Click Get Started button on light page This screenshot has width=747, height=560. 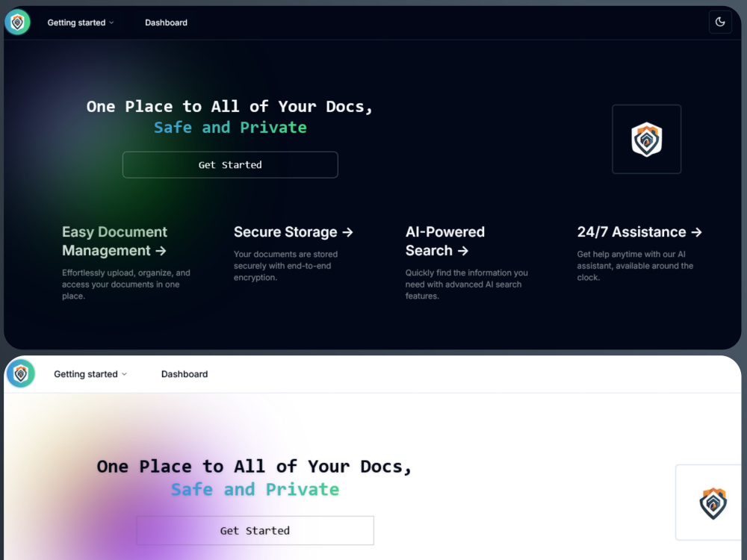[255, 530]
